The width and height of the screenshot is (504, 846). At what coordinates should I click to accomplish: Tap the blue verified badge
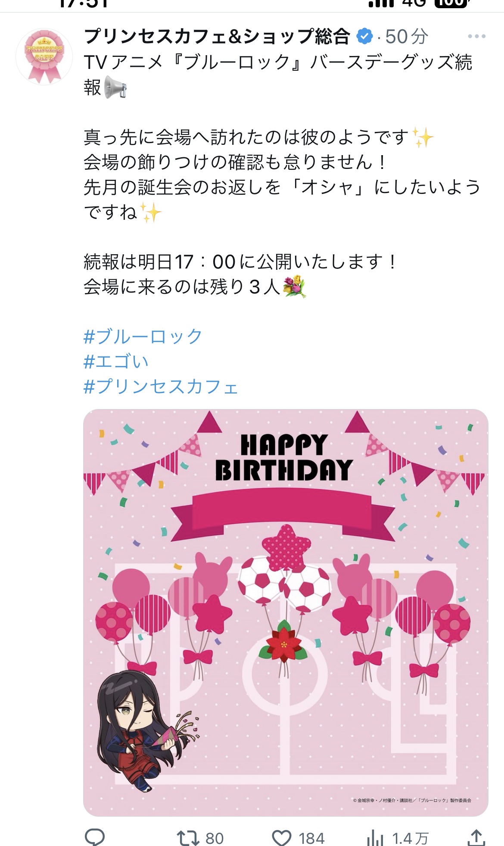coord(365,37)
